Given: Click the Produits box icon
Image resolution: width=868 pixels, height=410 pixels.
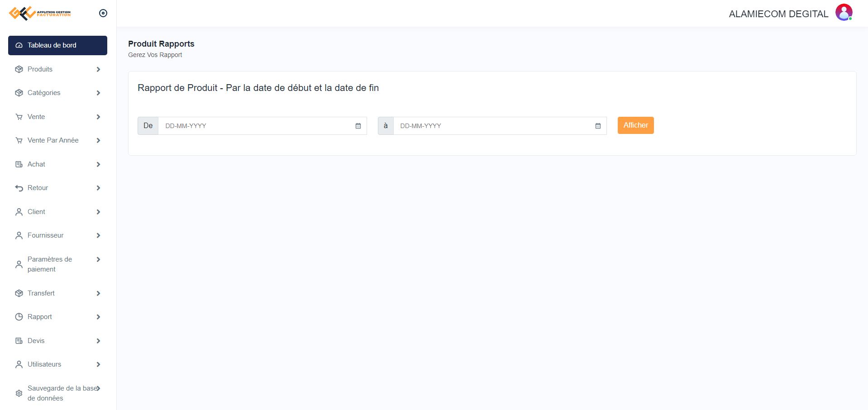Looking at the screenshot, I should pos(19,69).
